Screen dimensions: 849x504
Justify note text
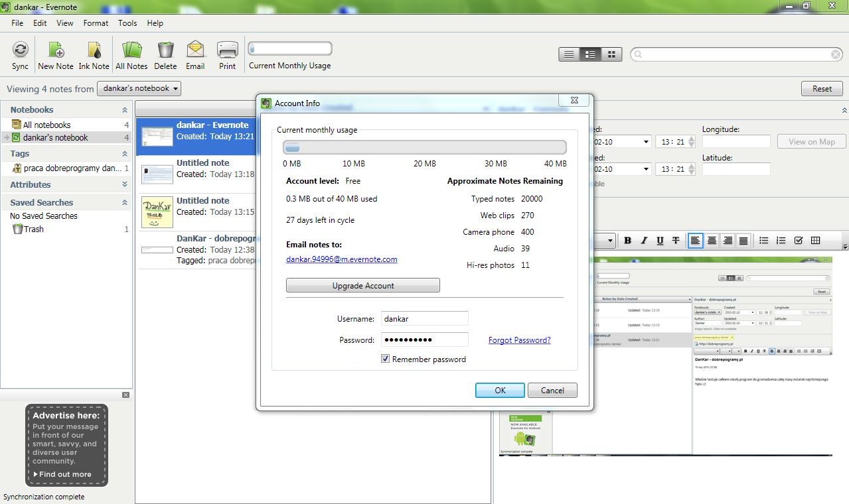743,241
